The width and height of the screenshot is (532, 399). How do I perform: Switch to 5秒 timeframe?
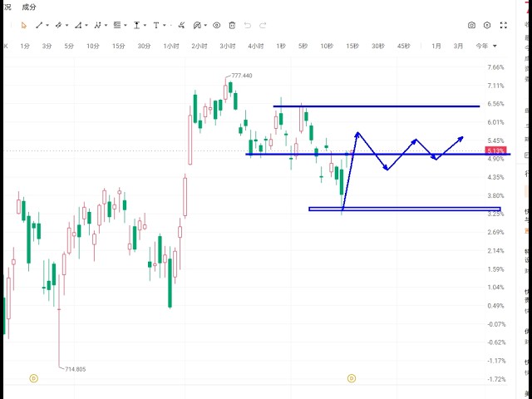[303, 47]
